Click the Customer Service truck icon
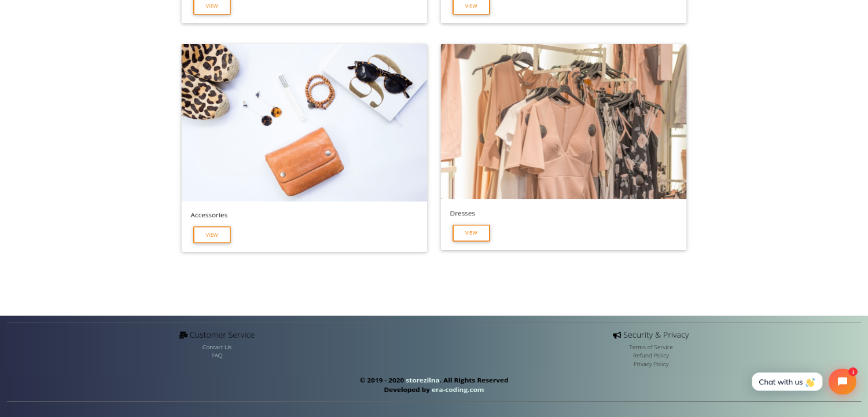The image size is (868, 417). [x=183, y=335]
